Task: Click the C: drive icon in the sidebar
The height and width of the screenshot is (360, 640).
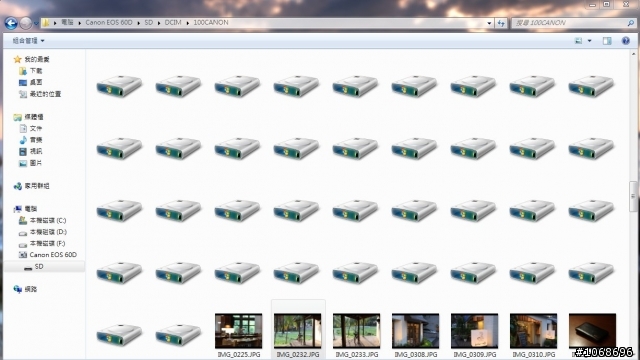Action: [23, 220]
